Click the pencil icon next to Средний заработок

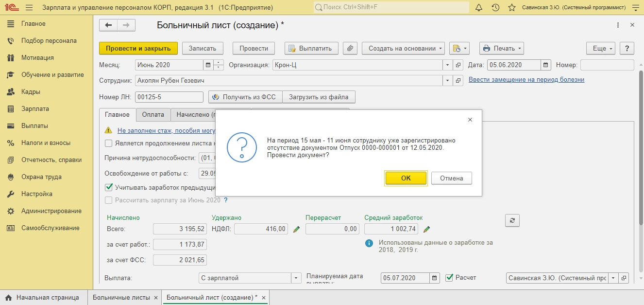click(426, 229)
